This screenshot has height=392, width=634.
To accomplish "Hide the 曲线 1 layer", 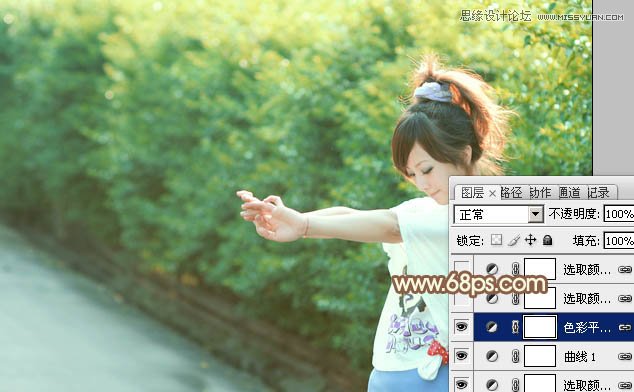I will (x=461, y=356).
